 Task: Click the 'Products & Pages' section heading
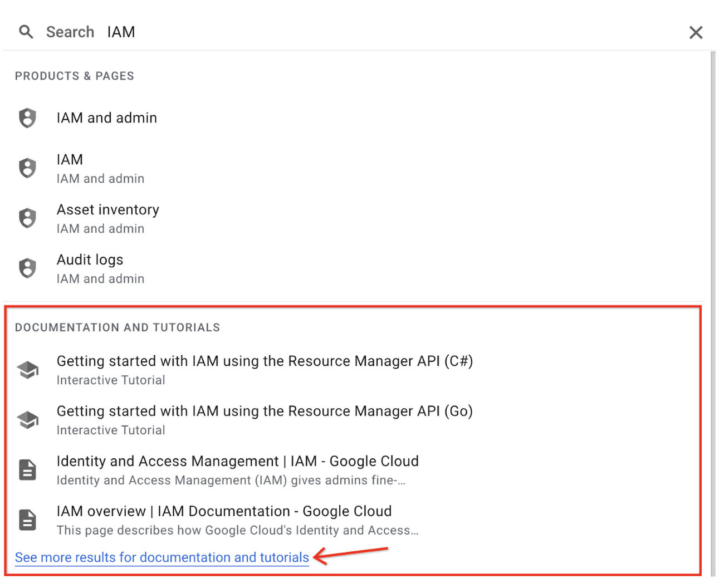pyautogui.click(x=75, y=76)
